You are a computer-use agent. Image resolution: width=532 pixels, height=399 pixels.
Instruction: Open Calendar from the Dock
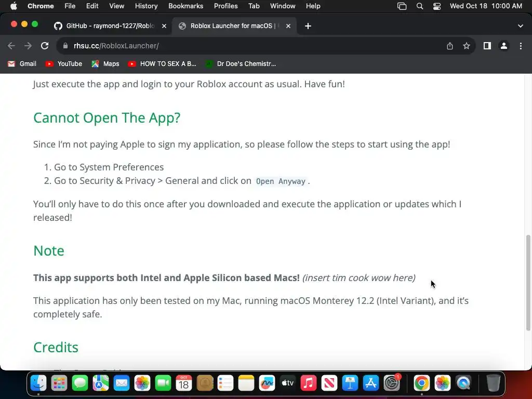[184, 383]
